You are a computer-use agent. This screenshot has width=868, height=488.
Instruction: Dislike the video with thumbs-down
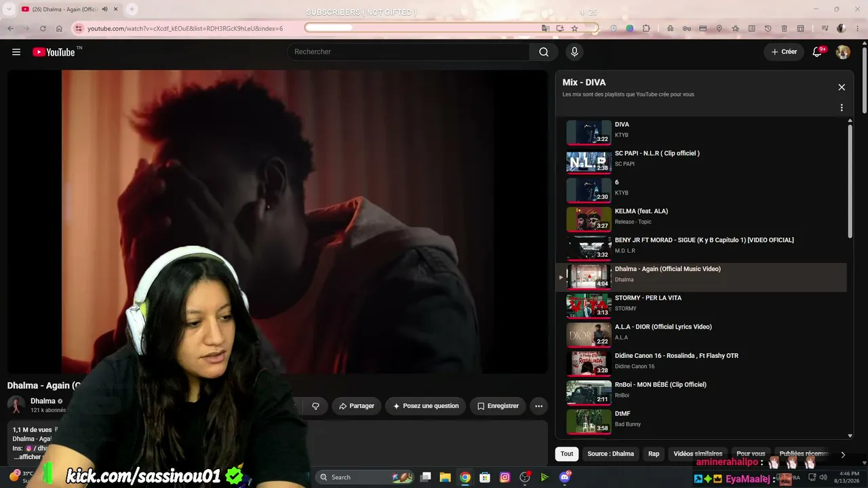315,406
